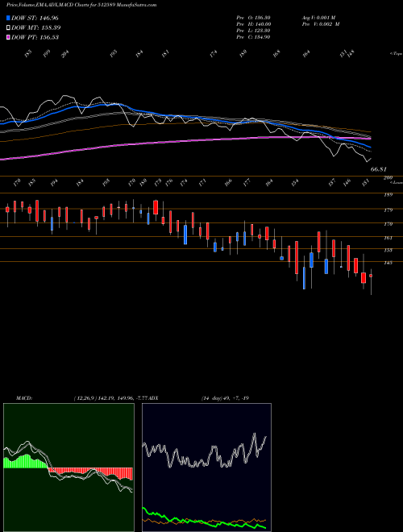
Task: Click the '166' lows label
Action: click(228, 182)
